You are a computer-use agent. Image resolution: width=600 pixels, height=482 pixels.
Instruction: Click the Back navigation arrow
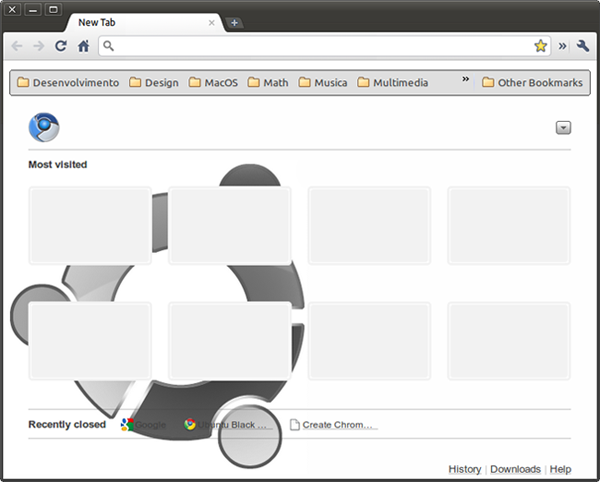[x=17, y=46]
